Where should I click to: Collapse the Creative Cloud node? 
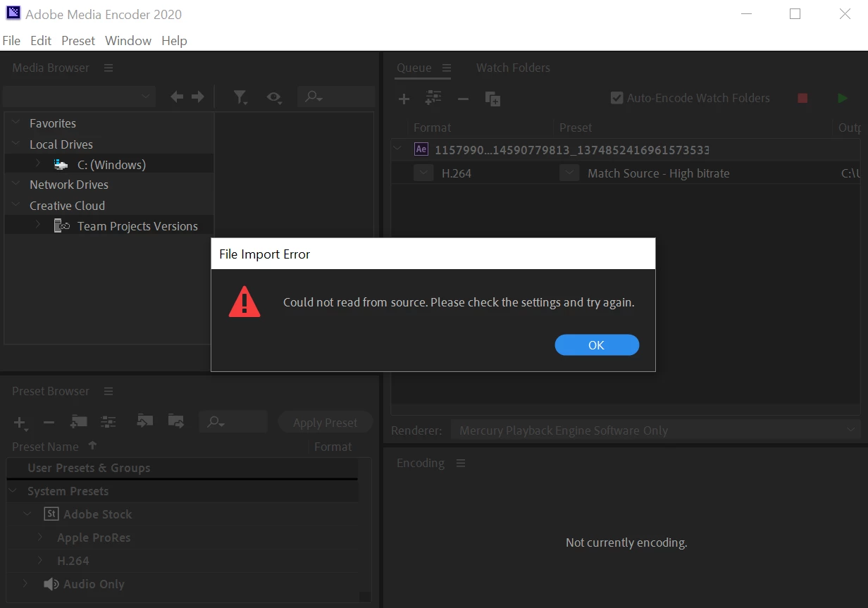(x=16, y=205)
